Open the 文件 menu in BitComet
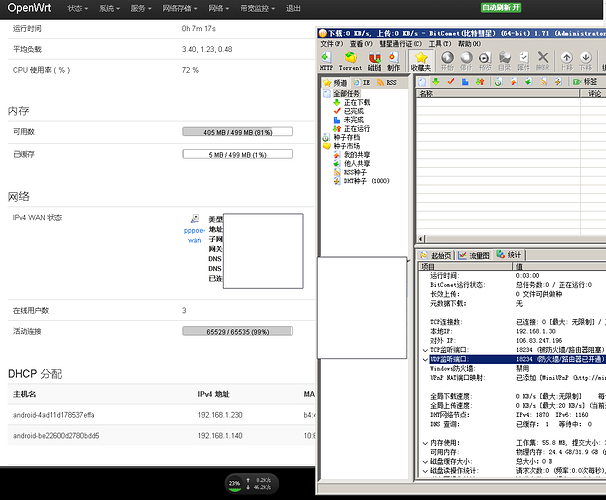 (x=332, y=44)
